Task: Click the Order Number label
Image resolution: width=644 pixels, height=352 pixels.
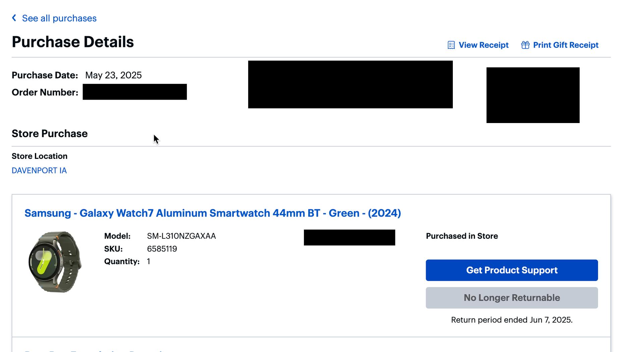Action: click(45, 92)
